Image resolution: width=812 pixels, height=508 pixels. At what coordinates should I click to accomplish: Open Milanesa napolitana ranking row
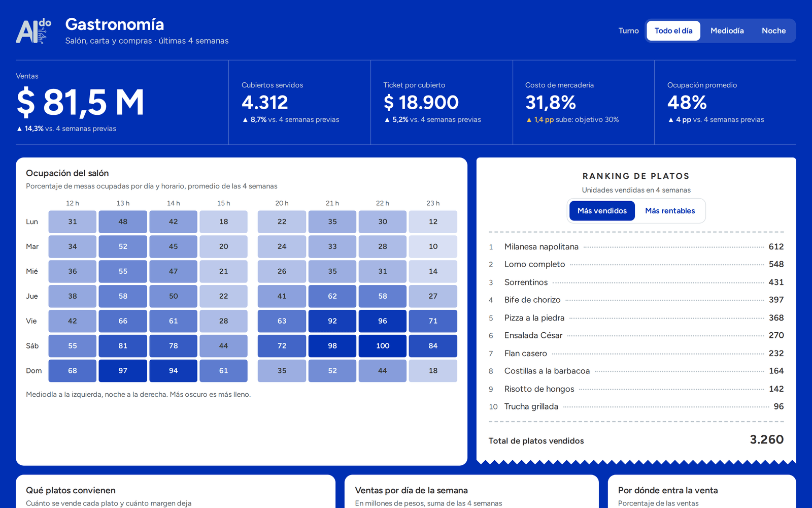[x=636, y=247]
